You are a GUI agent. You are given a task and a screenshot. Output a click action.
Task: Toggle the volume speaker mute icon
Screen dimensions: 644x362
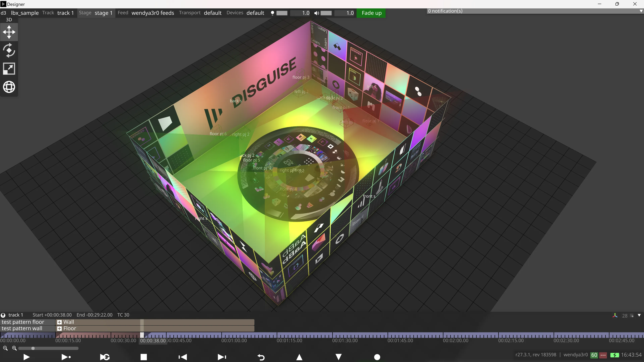point(316,13)
